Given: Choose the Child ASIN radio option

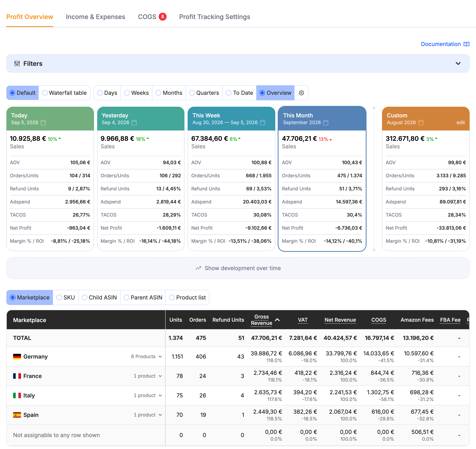Looking at the screenshot, I should [x=99, y=297].
